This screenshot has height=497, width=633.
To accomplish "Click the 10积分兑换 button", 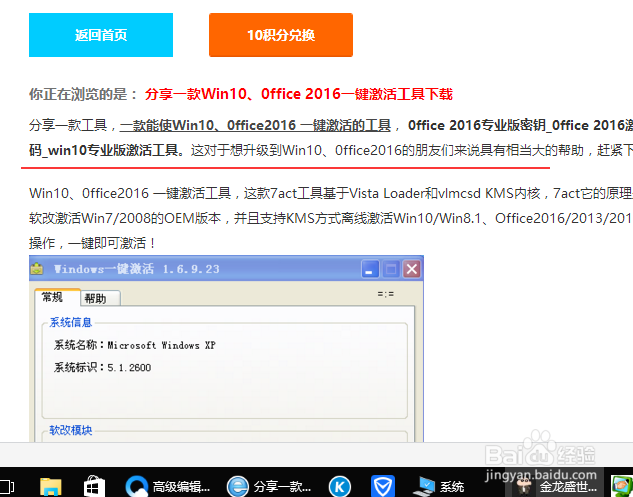I will pyautogui.click(x=281, y=35).
